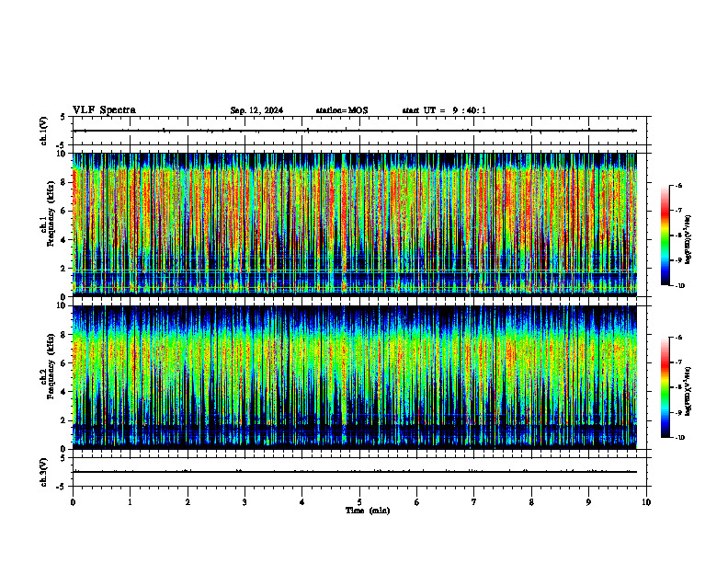Click the ch.3 voltage waveform trace panel
Image resolution: width=728 pixels, height=563 pixels.
point(361,472)
